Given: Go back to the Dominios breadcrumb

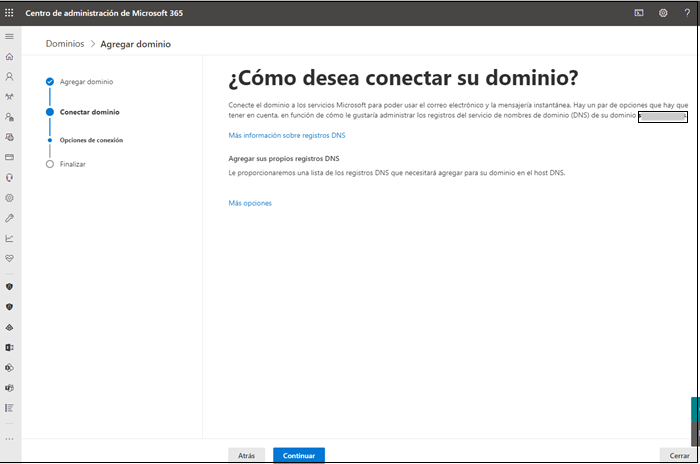Looking at the screenshot, I should click(x=65, y=44).
